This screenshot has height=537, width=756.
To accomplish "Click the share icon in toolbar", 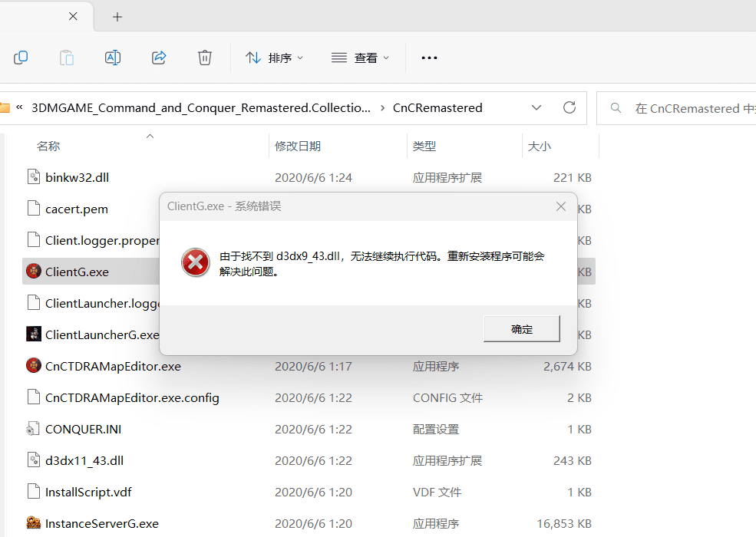I will (159, 58).
